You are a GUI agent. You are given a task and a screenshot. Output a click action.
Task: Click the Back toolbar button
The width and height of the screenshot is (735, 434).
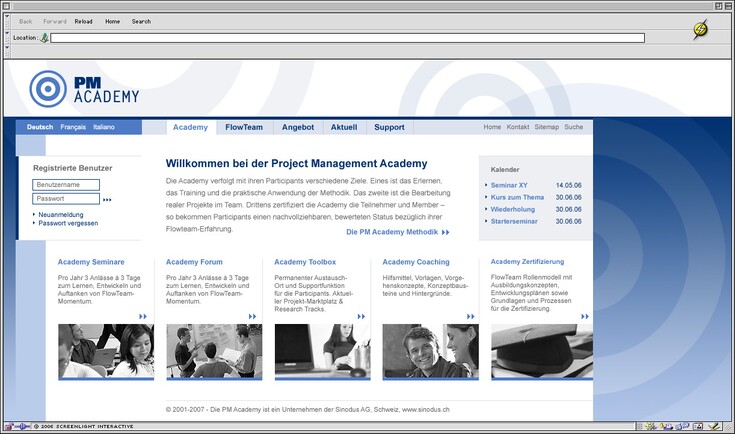(x=26, y=22)
